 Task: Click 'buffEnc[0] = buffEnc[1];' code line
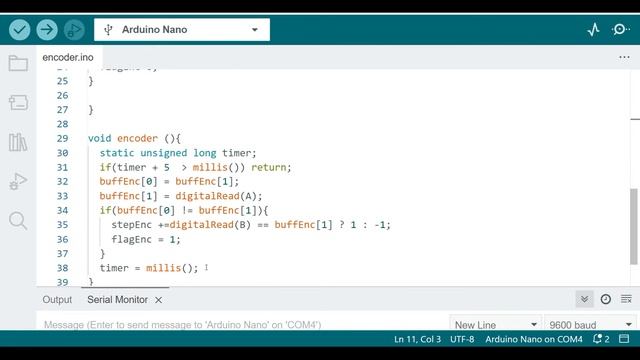click(169, 182)
